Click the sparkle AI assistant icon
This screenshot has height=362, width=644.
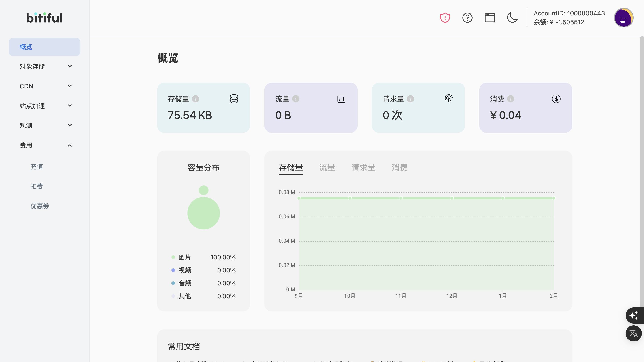coord(634,316)
